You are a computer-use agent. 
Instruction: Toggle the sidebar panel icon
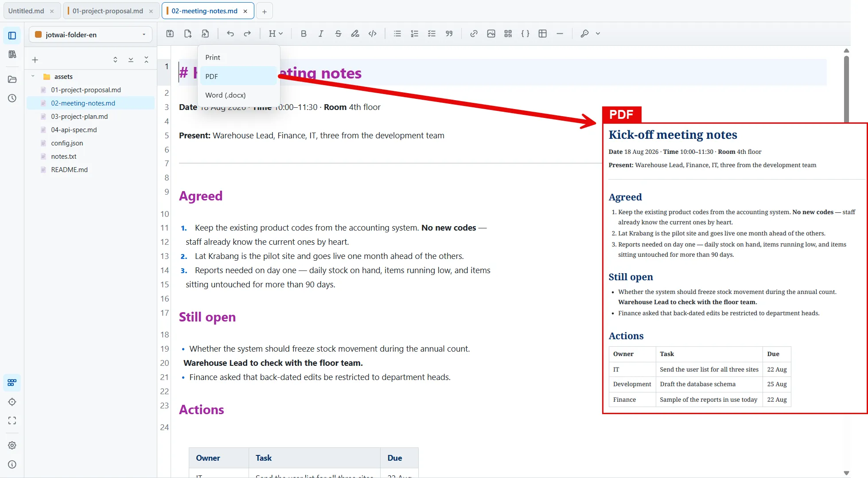point(12,35)
